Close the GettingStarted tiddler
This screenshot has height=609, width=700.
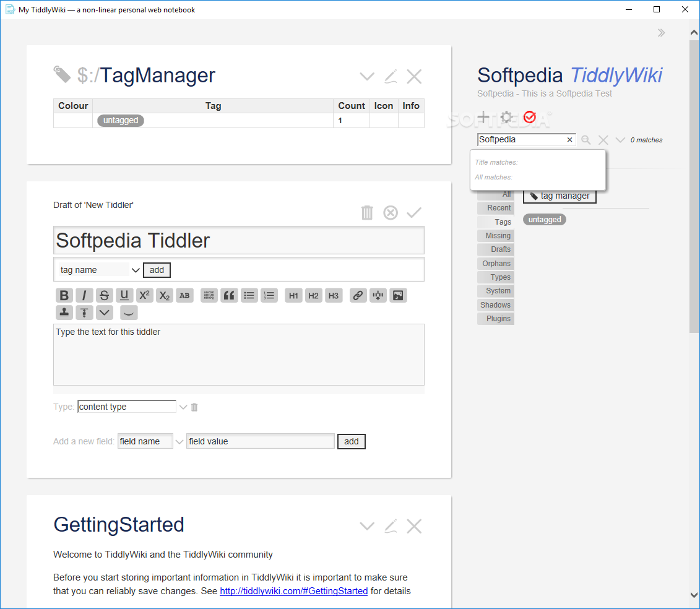tap(414, 526)
